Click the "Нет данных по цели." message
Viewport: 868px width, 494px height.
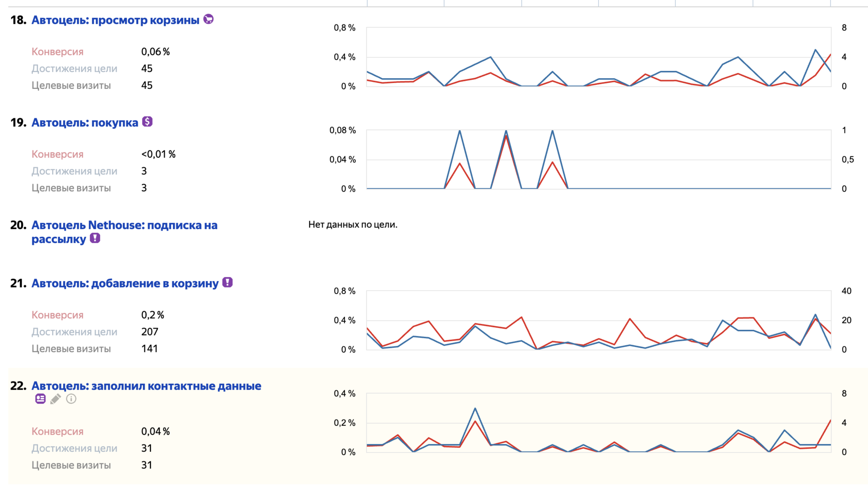(x=353, y=224)
